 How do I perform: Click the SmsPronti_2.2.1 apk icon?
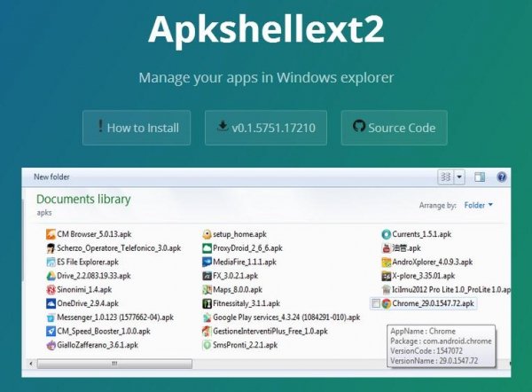[207, 345]
